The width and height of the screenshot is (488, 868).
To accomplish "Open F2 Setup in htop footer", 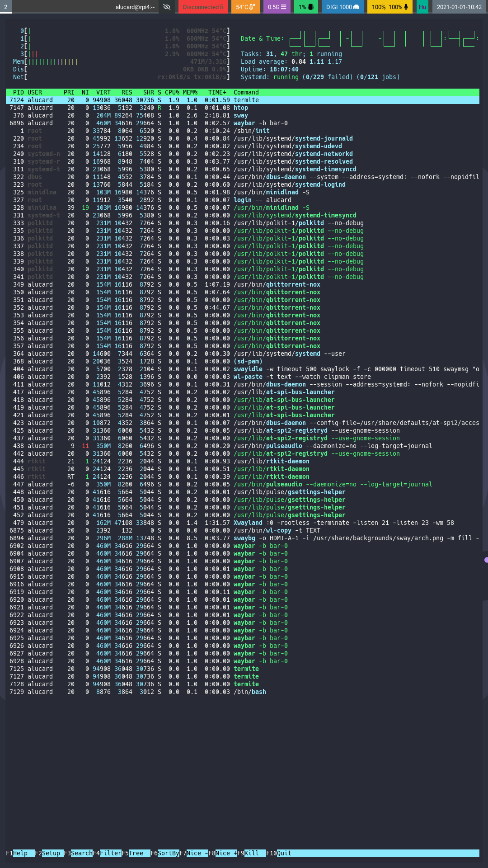I will point(49,853).
